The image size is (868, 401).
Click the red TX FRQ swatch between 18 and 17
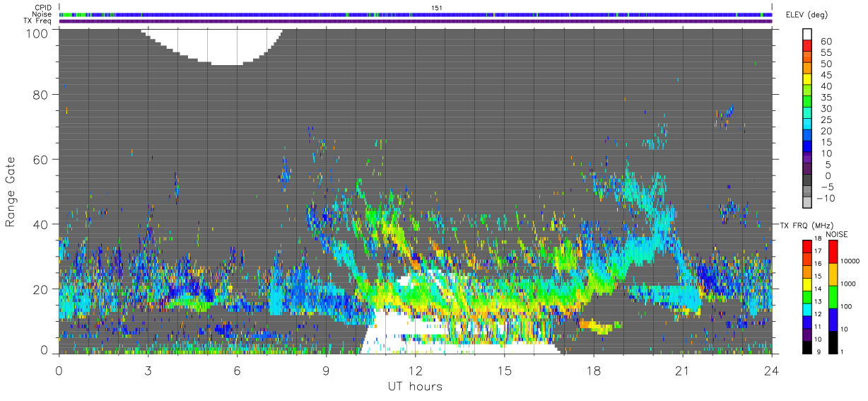point(807,245)
